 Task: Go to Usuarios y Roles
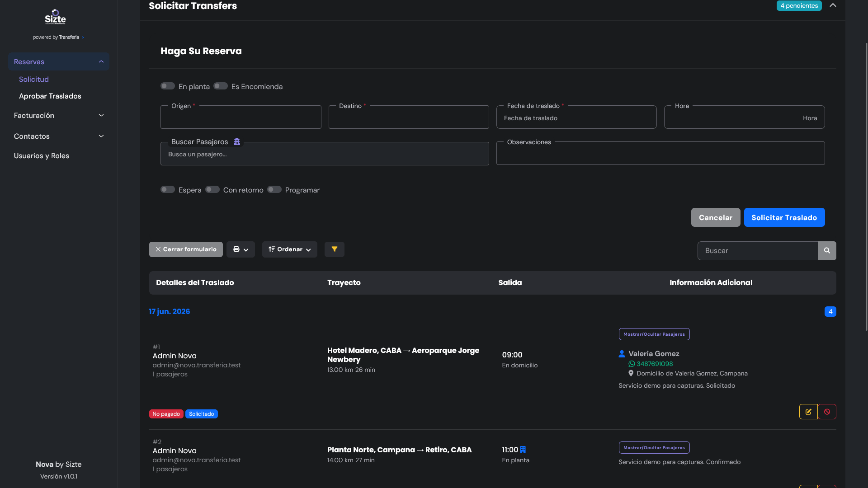tap(42, 156)
